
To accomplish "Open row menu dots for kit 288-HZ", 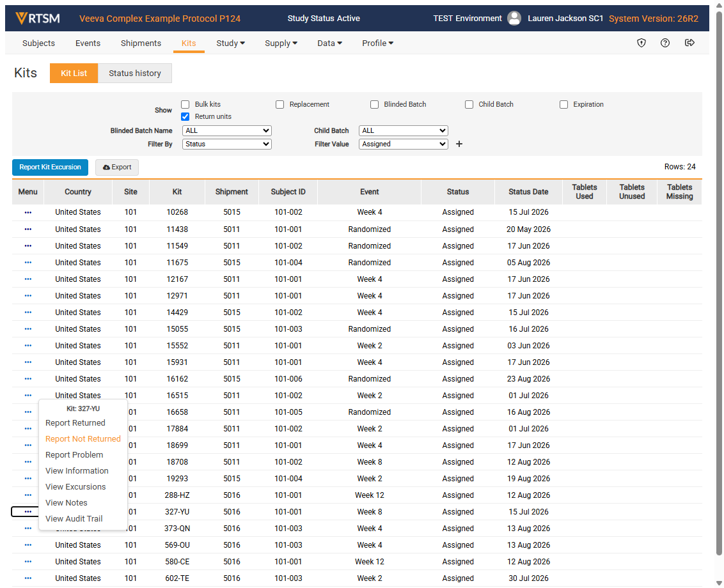I will click(x=28, y=495).
